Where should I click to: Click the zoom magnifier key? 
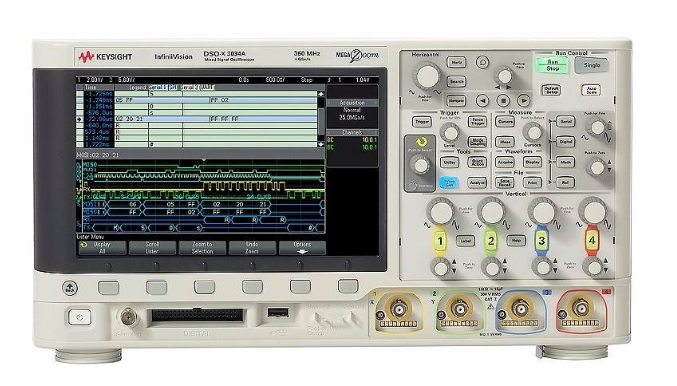[x=482, y=62]
